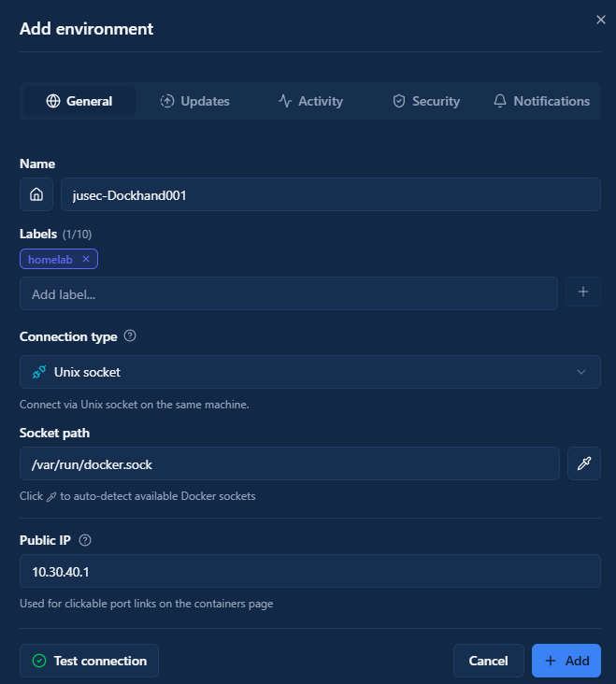616x684 pixels.
Task: Open the Connection type dropdown
Action: [309, 372]
